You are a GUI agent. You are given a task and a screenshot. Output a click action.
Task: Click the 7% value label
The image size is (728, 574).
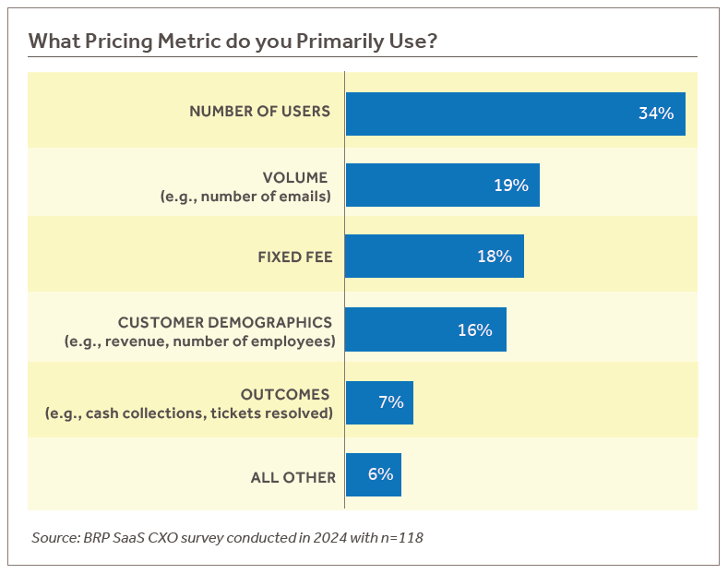(x=391, y=402)
